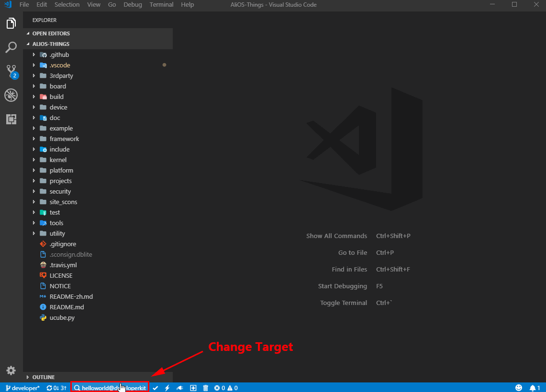
Task: Open the Source Control view with badge 2
Action: [x=11, y=71]
